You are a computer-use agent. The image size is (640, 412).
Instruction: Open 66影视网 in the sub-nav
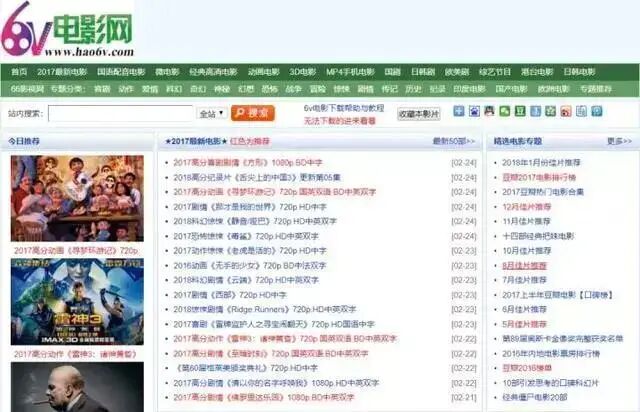tap(27, 89)
